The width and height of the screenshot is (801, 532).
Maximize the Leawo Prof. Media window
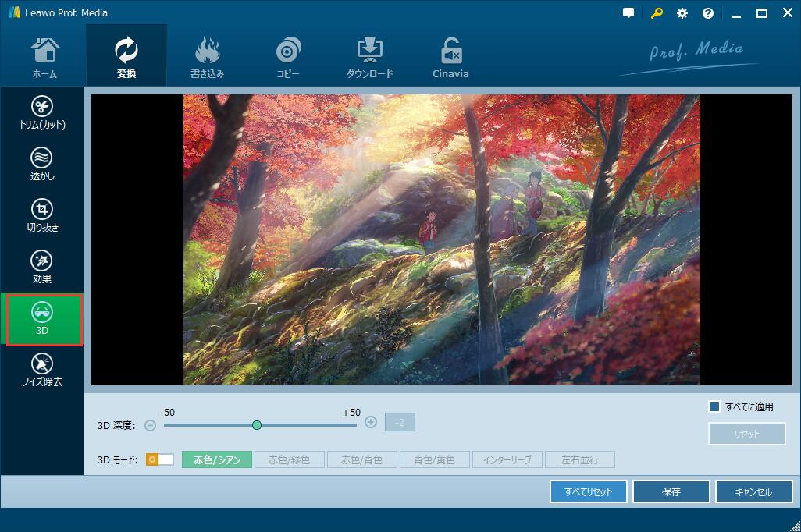coord(762,13)
